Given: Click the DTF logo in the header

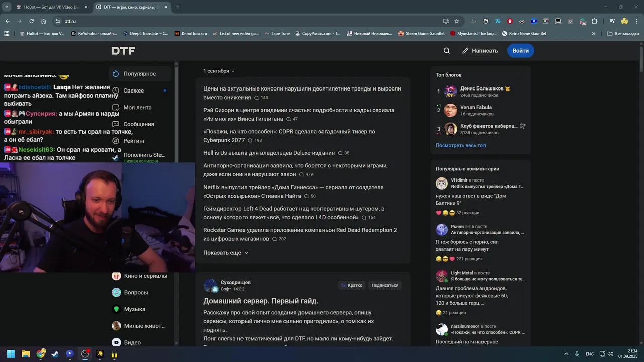Looking at the screenshot, I should pyautogui.click(x=123, y=51).
